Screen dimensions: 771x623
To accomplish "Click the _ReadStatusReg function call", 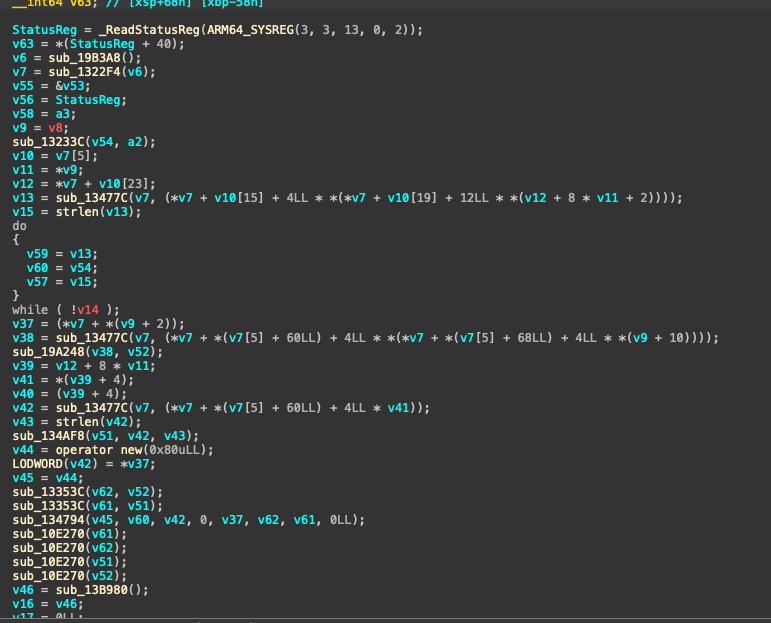I will 149,30.
